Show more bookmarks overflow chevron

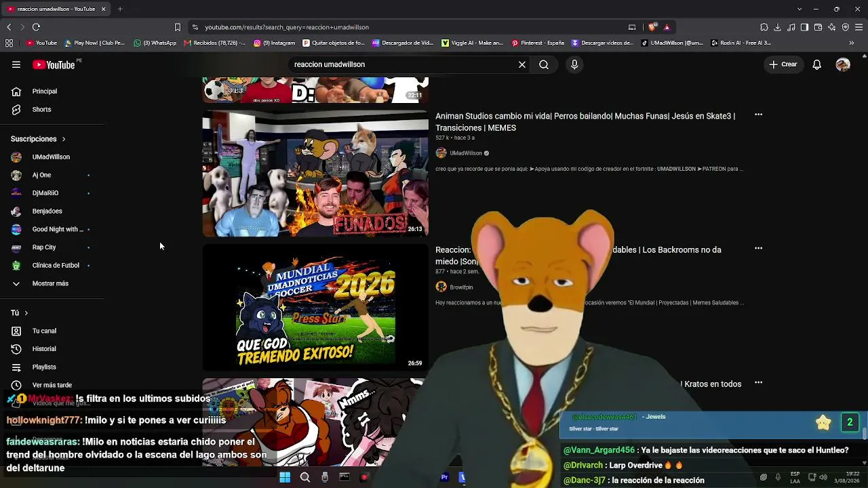(x=852, y=43)
